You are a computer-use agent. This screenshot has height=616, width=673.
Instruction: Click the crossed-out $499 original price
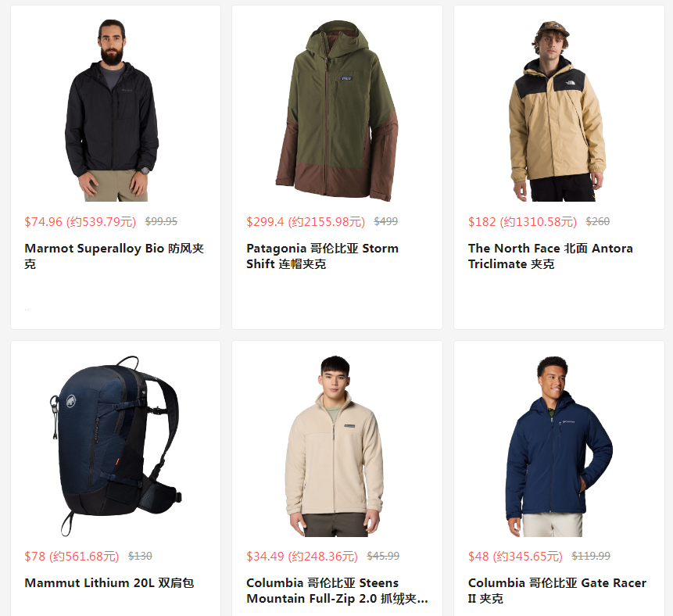pos(386,221)
